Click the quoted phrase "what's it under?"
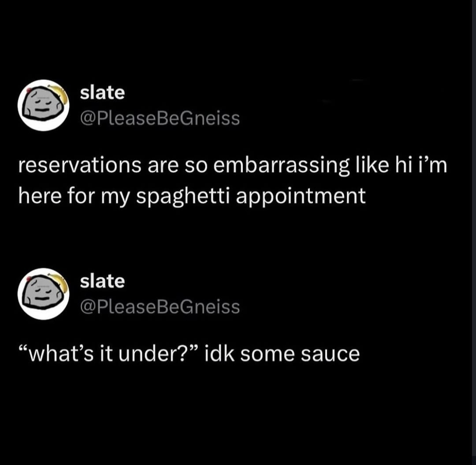Viewport: 476px width, 465px height. pyautogui.click(x=108, y=354)
